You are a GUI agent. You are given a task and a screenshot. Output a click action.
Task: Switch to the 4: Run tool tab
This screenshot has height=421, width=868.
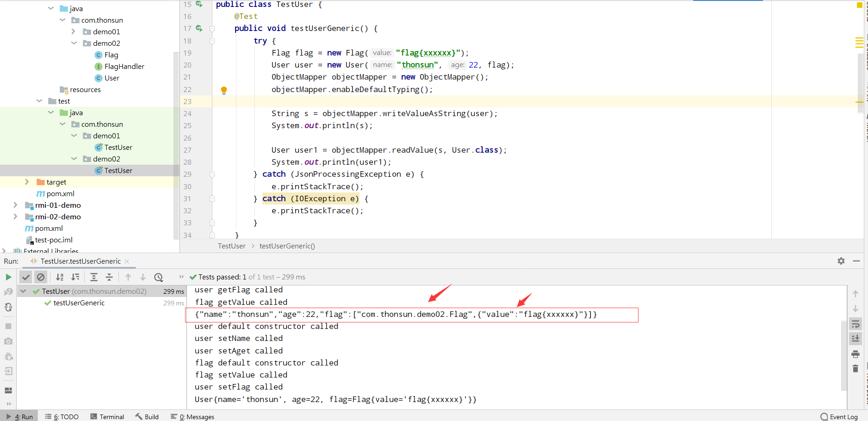pyautogui.click(x=19, y=417)
